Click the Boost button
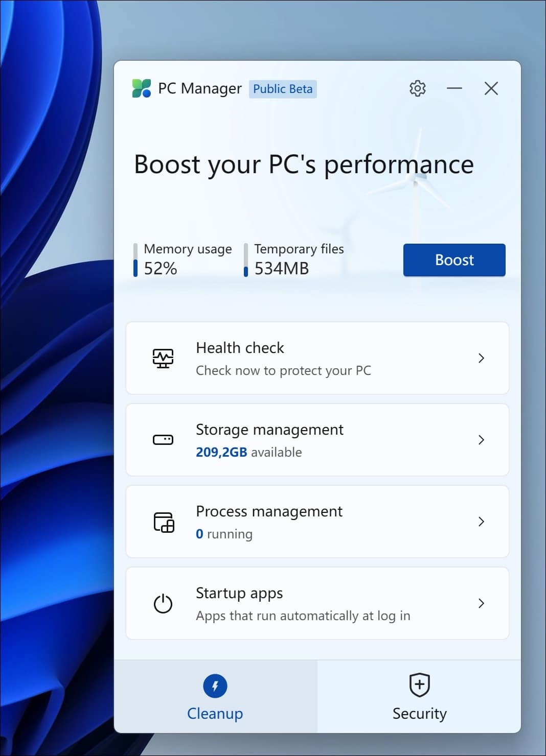This screenshot has height=756, width=546. coord(453,260)
